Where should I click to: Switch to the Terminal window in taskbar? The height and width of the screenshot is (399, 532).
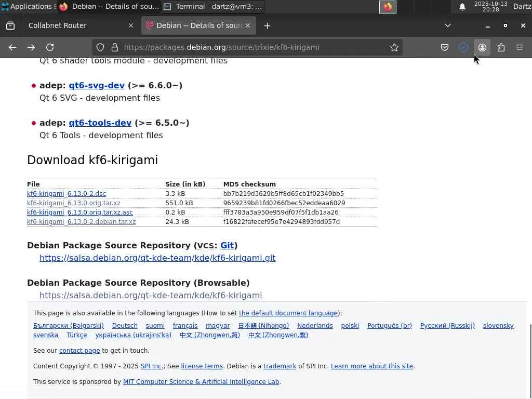213,6
